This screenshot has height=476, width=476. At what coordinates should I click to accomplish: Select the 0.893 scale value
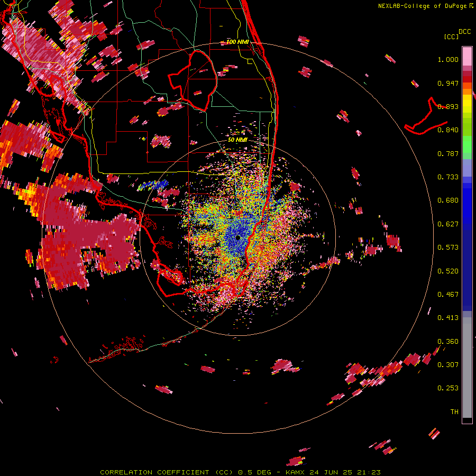click(x=448, y=106)
